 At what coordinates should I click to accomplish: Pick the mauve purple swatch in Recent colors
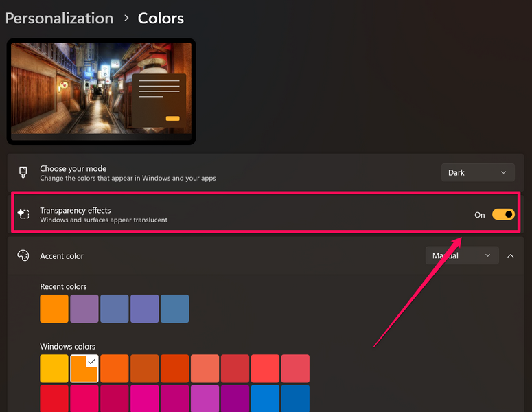click(x=84, y=309)
